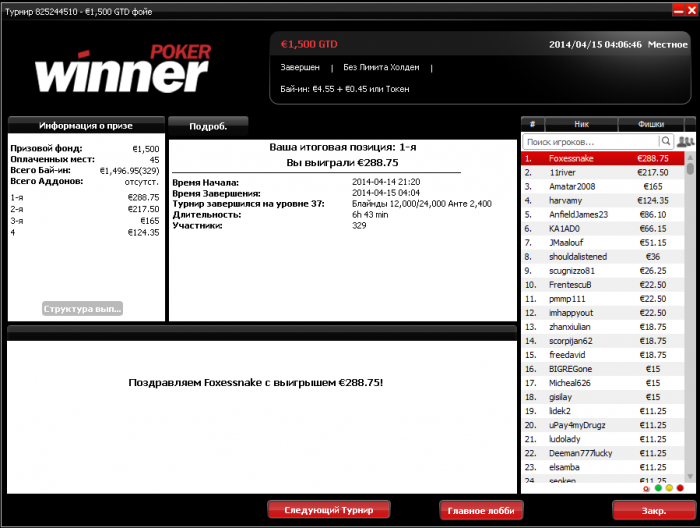Screen dimensions: 700x528
Task: Click the date and time 2014/04/15 04:06:46
Action: point(595,45)
